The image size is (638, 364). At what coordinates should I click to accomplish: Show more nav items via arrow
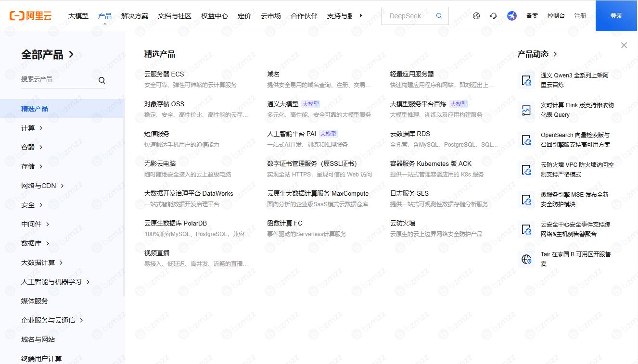[361, 16]
